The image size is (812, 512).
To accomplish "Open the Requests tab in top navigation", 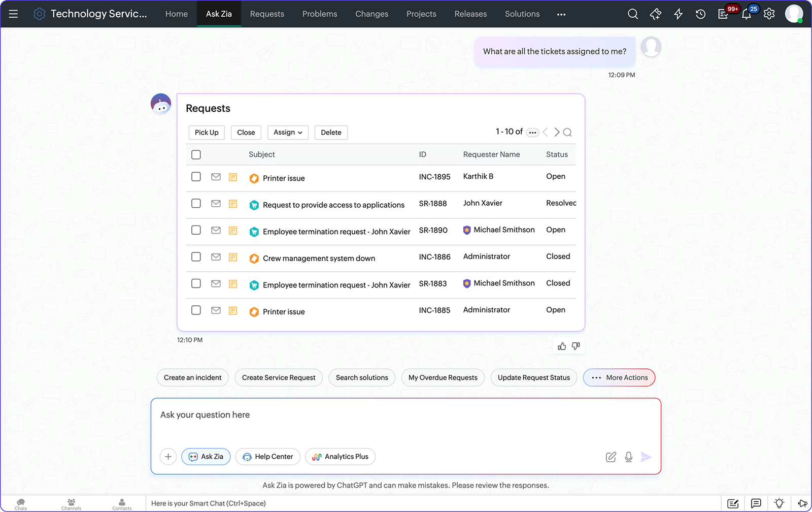I will click(x=267, y=14).
